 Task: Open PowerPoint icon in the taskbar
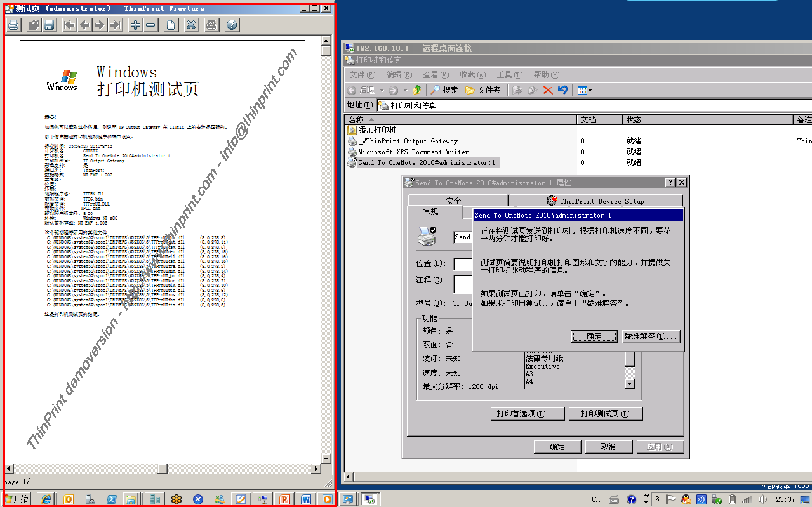[x=284, y=499]
